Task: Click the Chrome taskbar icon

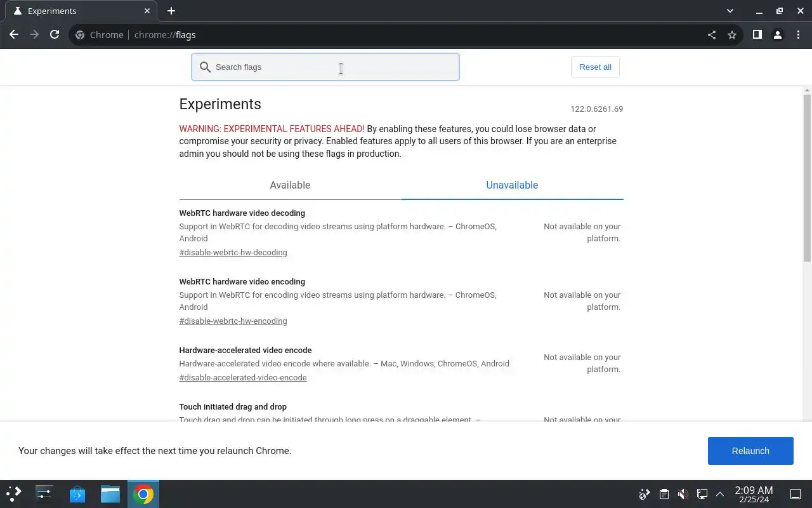Action: pyautogui.click(x=143, y=494)
